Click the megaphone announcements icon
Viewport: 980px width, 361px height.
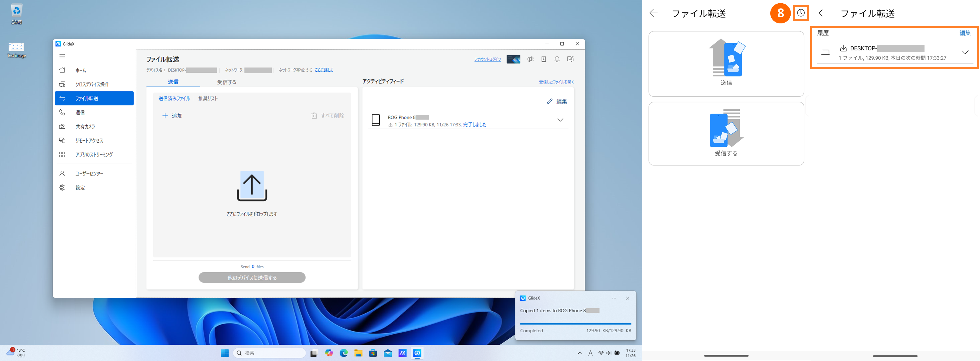point(530,59)
